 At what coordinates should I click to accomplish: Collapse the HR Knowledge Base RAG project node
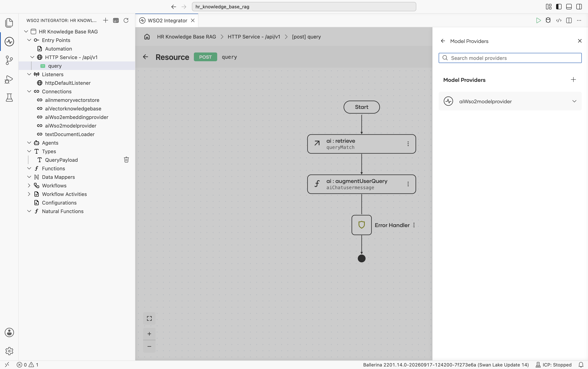(26, 31)
